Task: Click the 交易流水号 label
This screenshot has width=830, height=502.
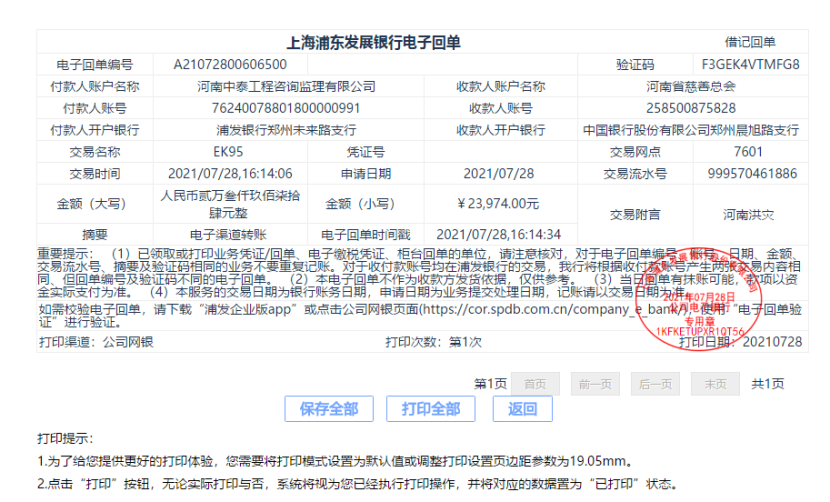Action: click(x=635, y=173)
